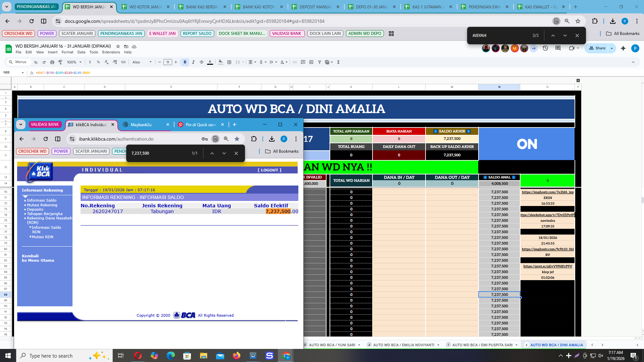This screenshot has width=644, height=362.
Task: Create a filter with the funnel icon
Action: (x=319, y=62)
